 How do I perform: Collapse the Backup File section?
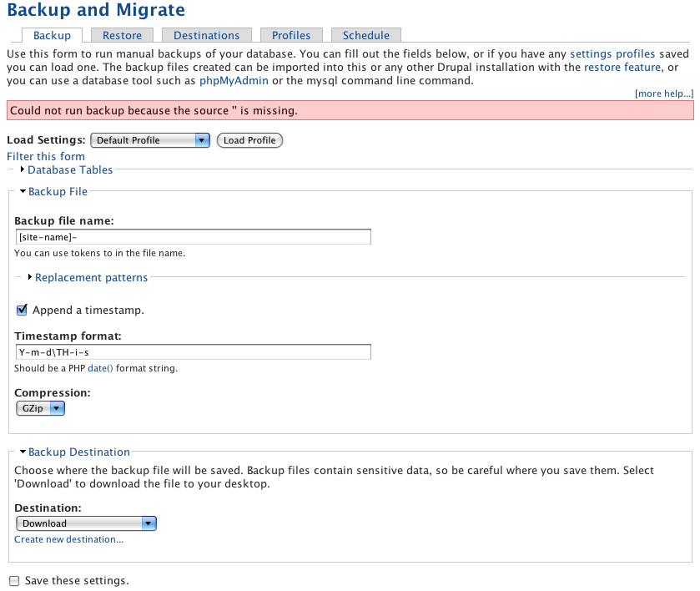[x=58, y=191]
